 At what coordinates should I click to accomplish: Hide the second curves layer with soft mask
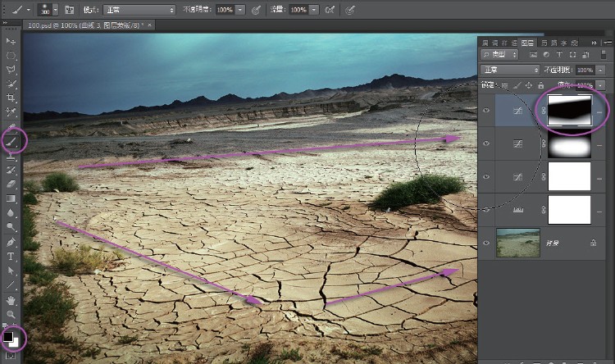pos(486,143)
